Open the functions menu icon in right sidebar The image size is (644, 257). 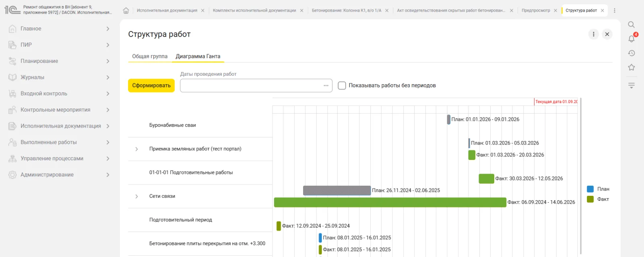[632, 85]
